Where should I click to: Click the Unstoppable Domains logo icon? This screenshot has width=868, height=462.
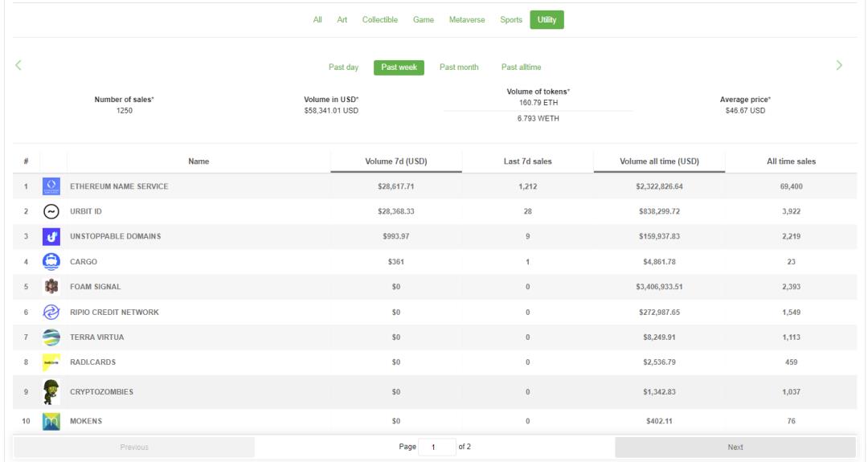click(51, 237)
